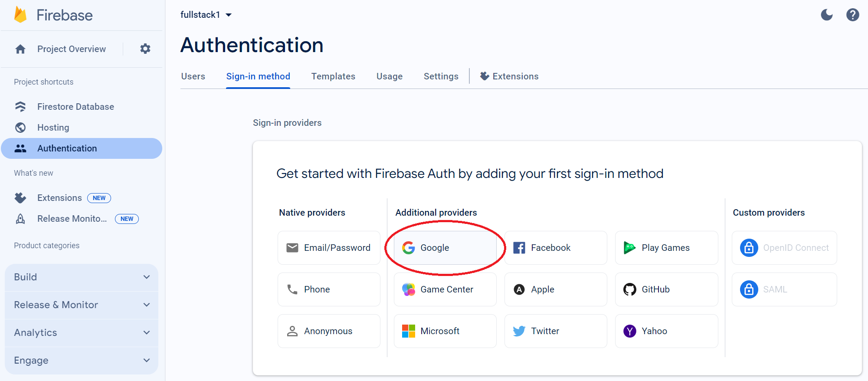Expand the Build category
Image resolution: width=868 pixels, height=381 pixels.
click(x=81, y=277)
